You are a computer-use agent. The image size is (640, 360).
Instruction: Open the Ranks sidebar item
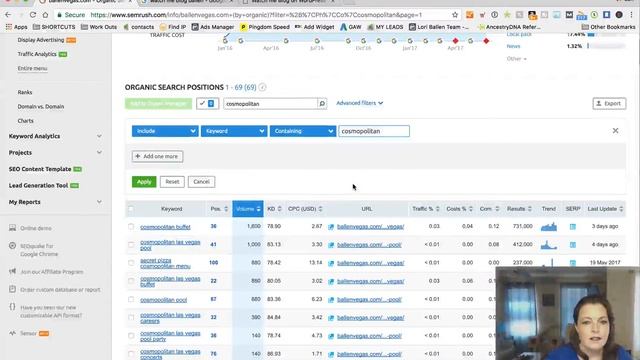coord(25,92)
